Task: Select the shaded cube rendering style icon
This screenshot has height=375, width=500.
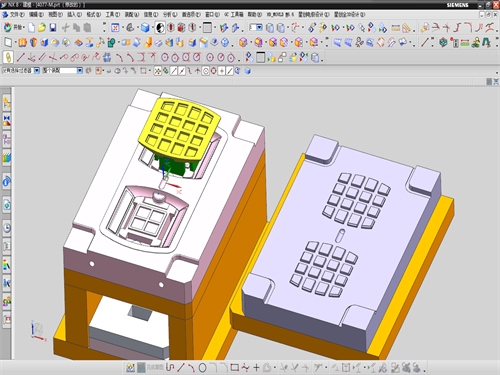Action: coord(145,28)
